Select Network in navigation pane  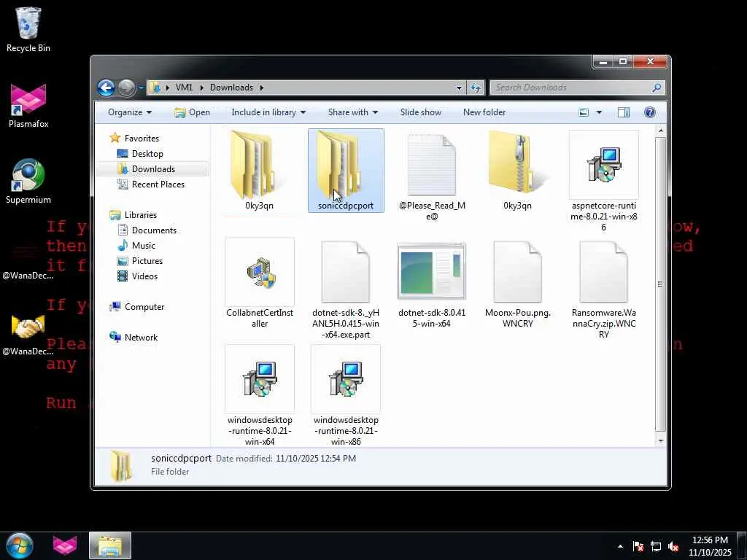(141, 337)
